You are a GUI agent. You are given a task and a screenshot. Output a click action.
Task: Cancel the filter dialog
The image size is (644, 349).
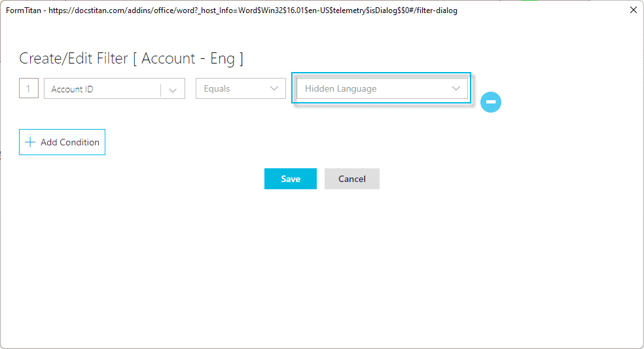(x=352, y=179)
